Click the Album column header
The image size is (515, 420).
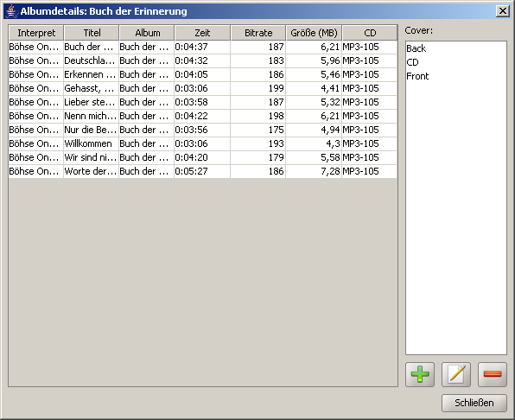point(147,33)
